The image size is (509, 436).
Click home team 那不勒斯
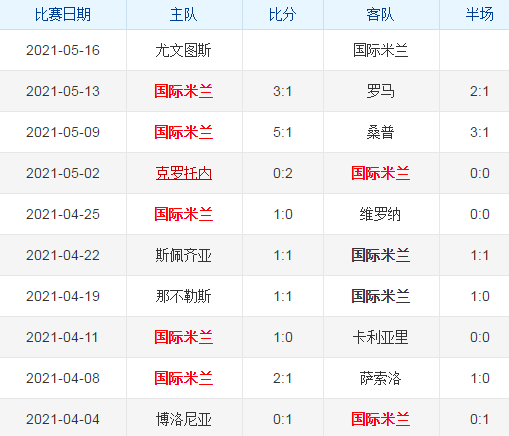coord(183,296)
